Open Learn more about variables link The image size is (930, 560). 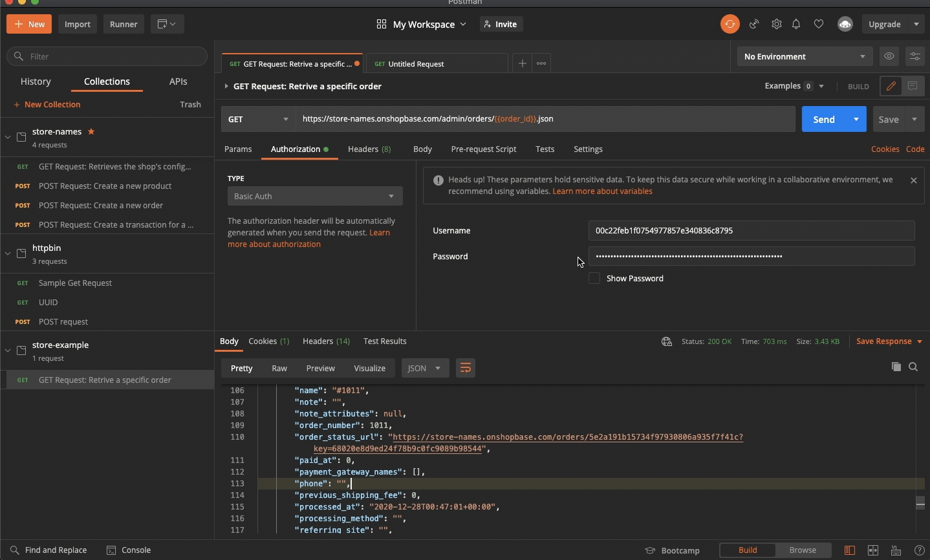pos(602,191)
